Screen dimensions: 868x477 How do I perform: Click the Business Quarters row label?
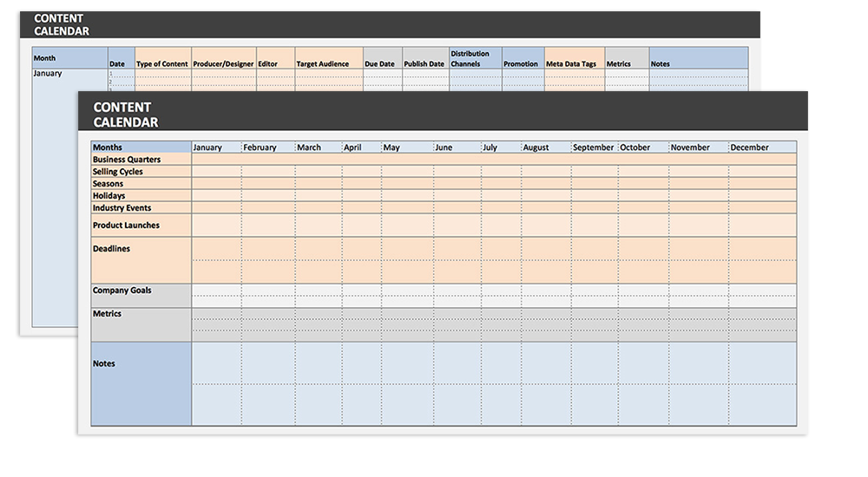pyautogui.click(x=141, y=160)
